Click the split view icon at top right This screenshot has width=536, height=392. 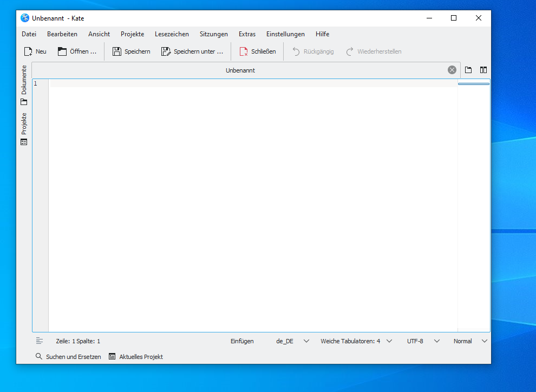(483, 70)
